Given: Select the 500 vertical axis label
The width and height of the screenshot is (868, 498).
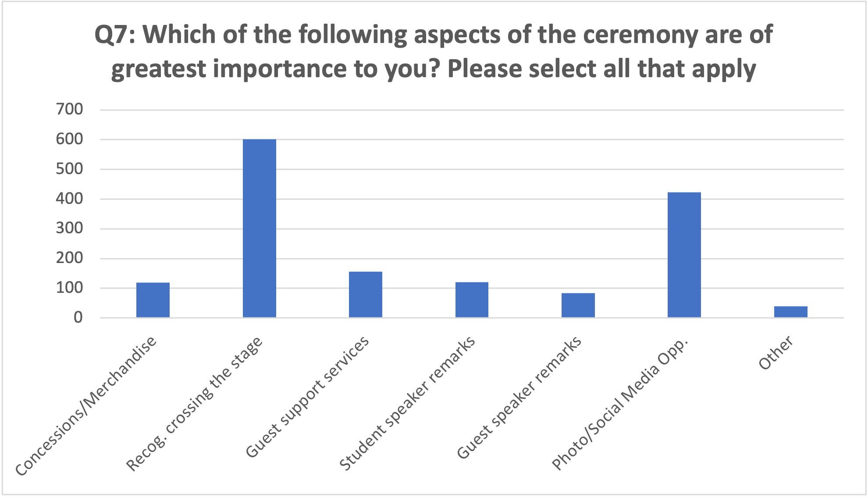Looking at the screenshot, I should [x=69, y=169].
